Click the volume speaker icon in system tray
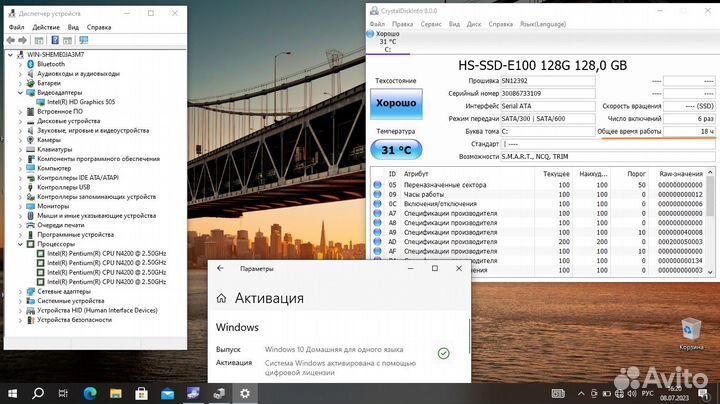The width and height of the screenshot is (720, 404). point(632,394)
